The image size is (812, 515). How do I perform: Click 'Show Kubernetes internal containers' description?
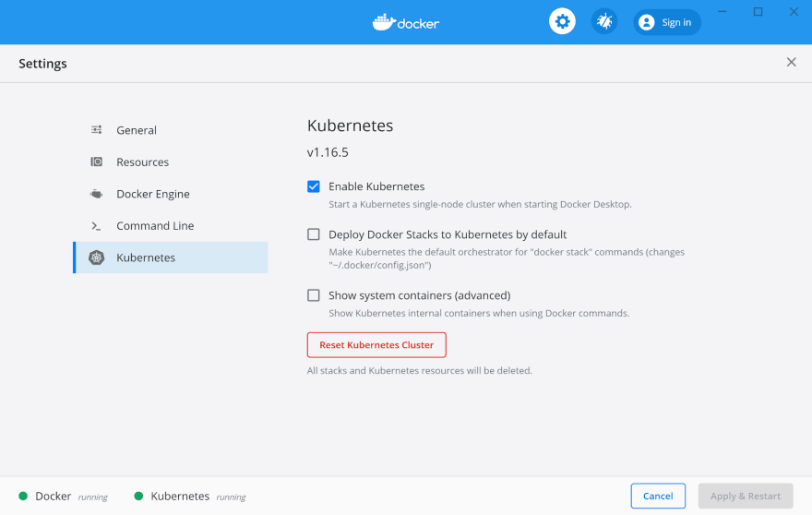479,313
